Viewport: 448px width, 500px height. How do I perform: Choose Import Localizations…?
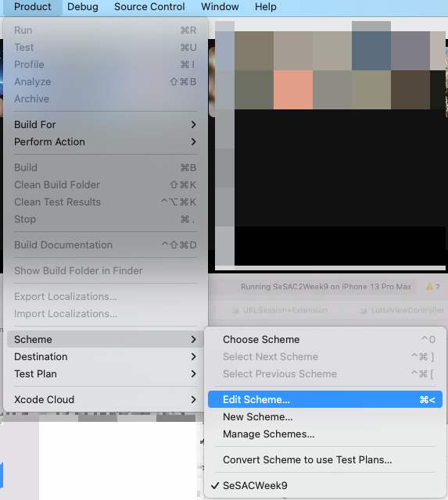tap(106, 314)
